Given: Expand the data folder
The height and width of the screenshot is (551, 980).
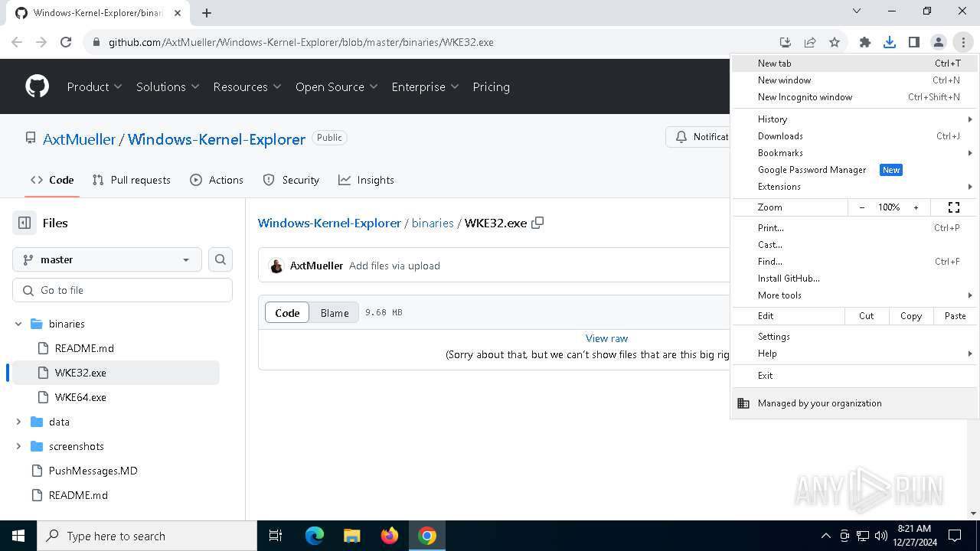Looking at the screenshot, I should [x=18, y=422].
